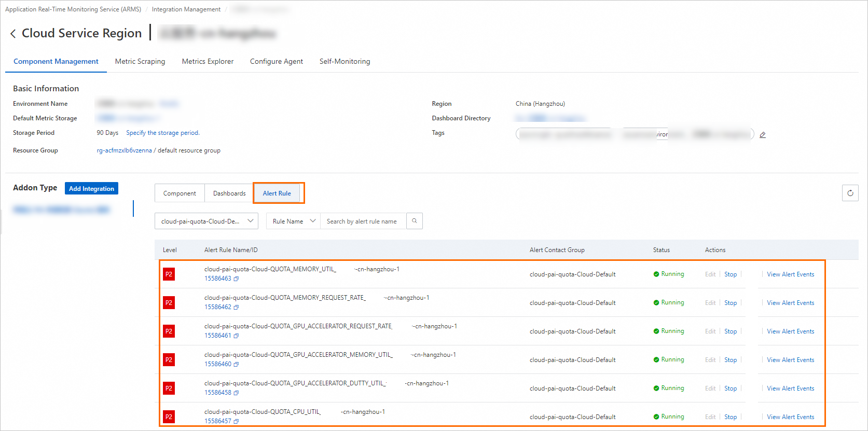The width and height of the screenshot is (868, 431).
Task: Click Edit for QUOTA_CPU_UTIL rule
Action: (x=710, y=417)
